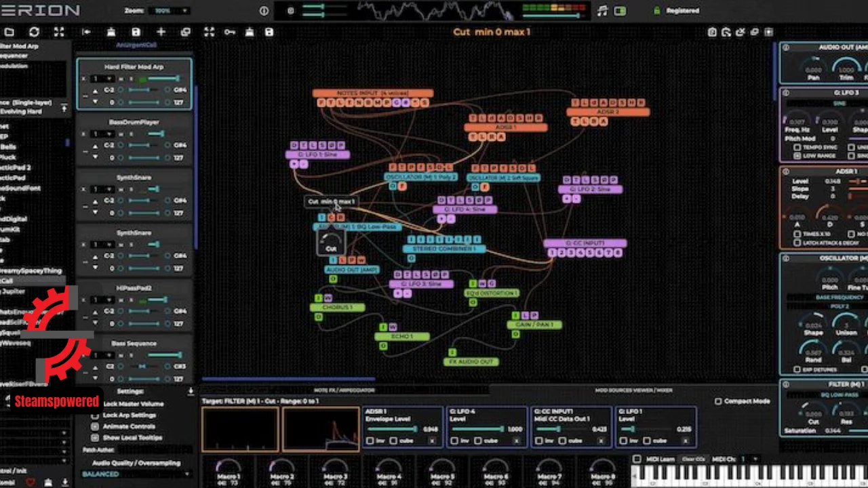Viewport: 868px width, 488px height.
Task: Click the Macro 1 knob
Action: coord(229,467)
